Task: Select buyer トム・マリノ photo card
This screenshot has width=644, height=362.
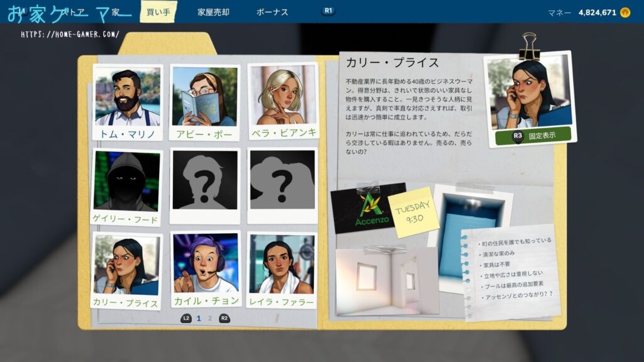Action: pyautogui.click(x=127, y=102)
